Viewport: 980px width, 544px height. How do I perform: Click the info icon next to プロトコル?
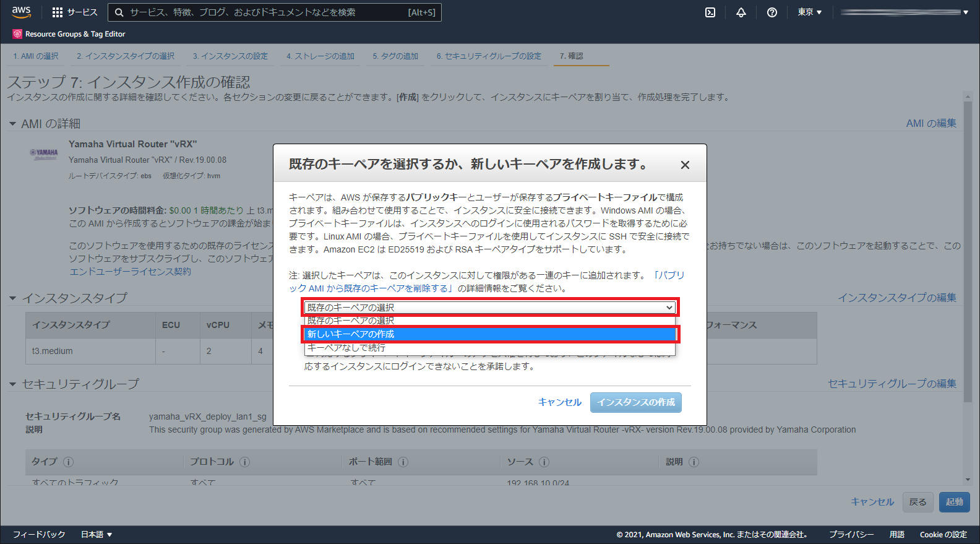click(244, 462)
